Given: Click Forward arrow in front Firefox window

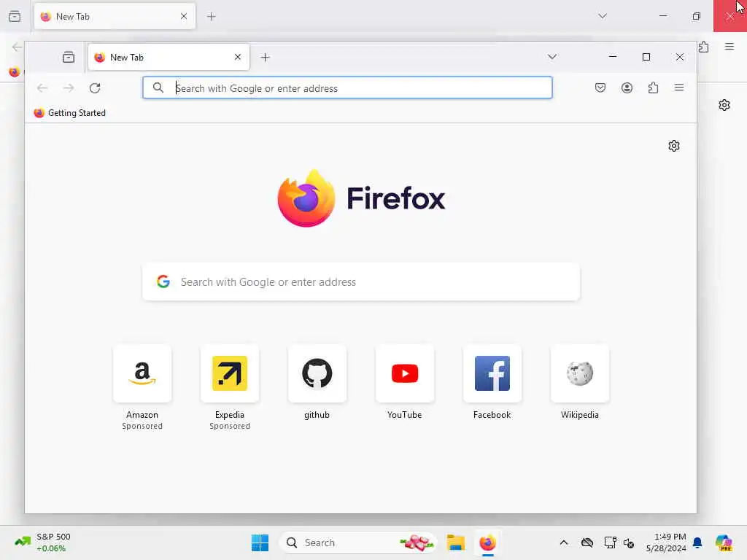Looking at the screenshot, I should pyautogui.click(x=69, y=87).
